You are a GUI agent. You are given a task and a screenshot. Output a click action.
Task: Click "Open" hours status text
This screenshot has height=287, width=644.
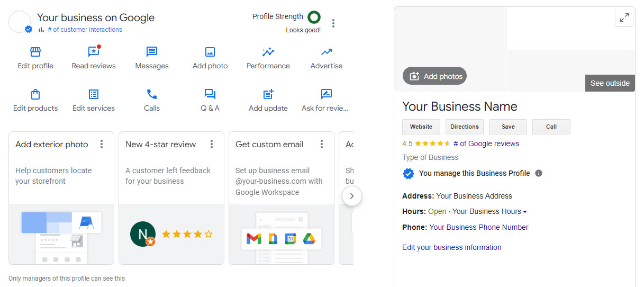[437, 211]
